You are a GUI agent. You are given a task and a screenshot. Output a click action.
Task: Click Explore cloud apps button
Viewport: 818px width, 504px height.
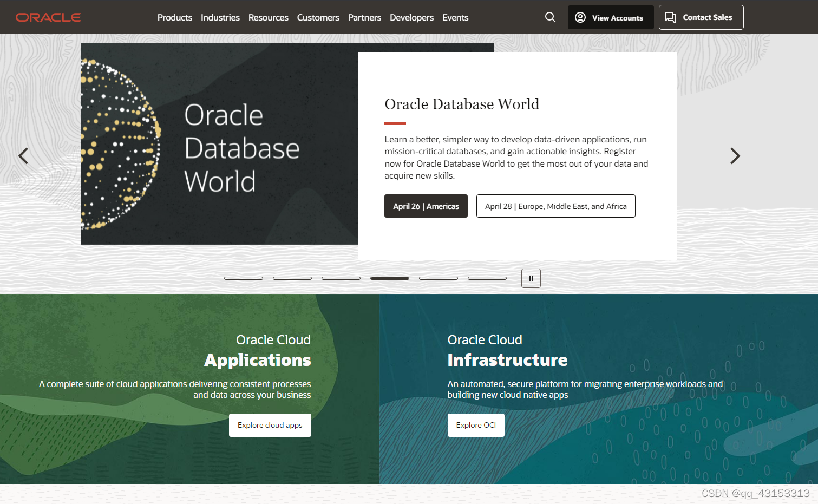click(270, 425)
